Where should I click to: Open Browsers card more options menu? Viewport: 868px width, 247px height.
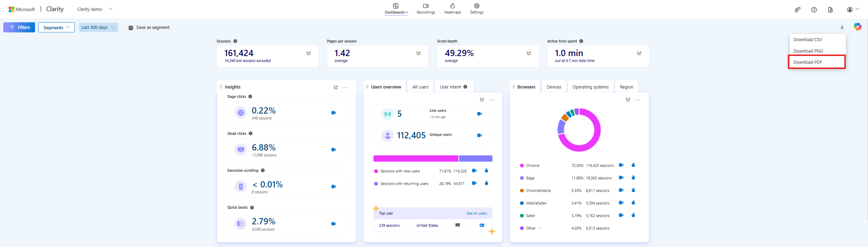tap(637, 100)
